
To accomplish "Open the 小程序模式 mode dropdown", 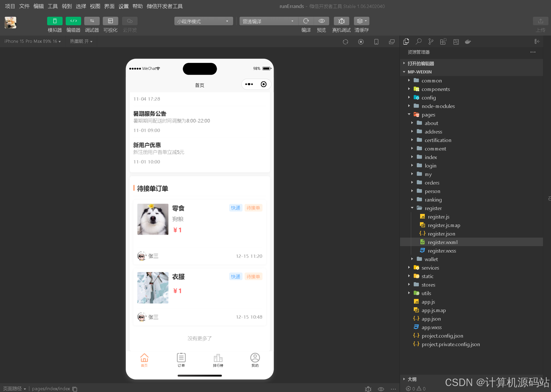I will pyautogui.click(x=204, y=21).
